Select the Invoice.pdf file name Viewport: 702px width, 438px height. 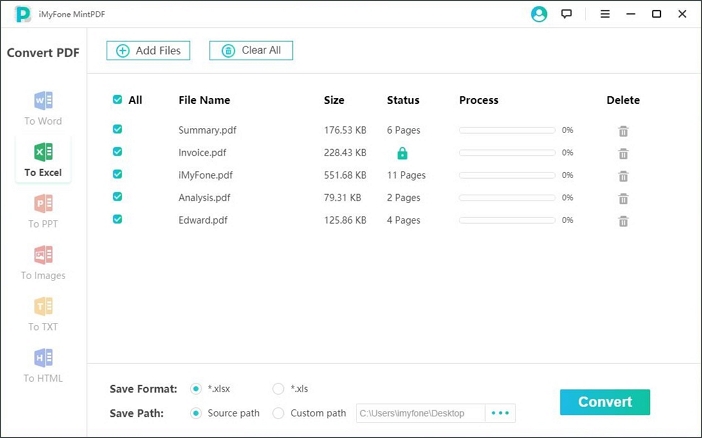click(202, 153)
